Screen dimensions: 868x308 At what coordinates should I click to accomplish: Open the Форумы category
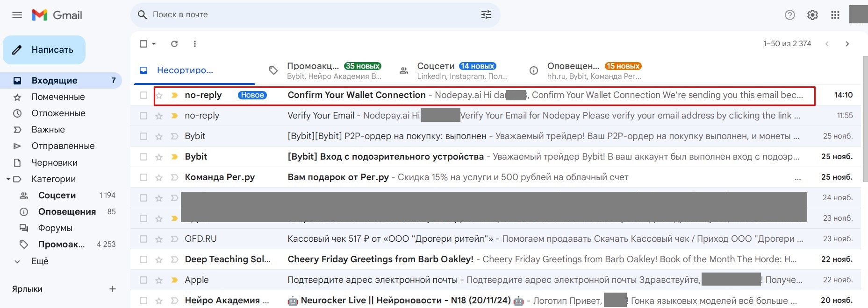click(x=61, y=228)
